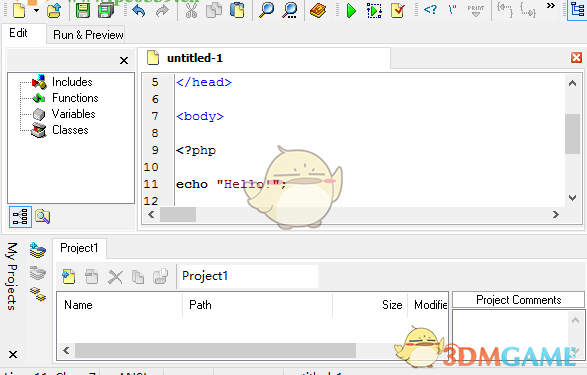Switch to the file search view icon
The height and width of the screenshot is (375, 587).
[x=42, y=216]
